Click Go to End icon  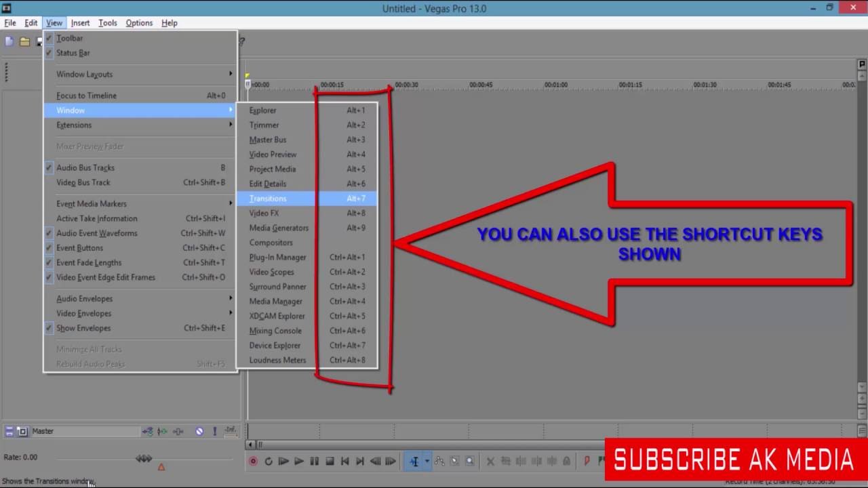(359, 462)
